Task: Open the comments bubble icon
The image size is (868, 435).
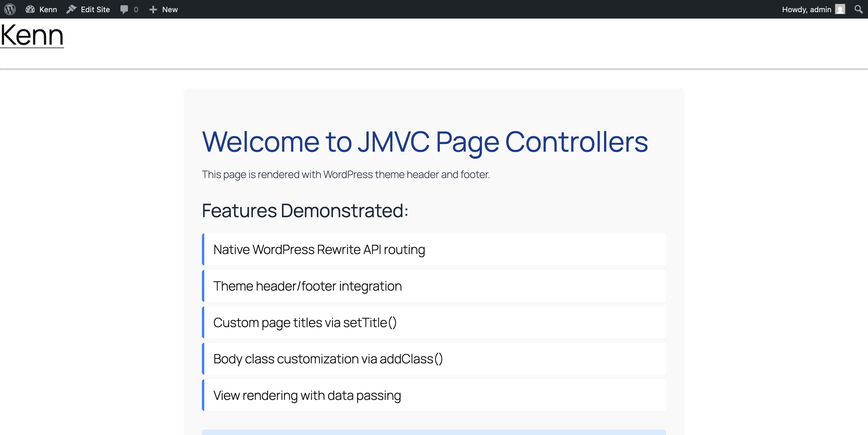Action: click(x=124, y=10)
